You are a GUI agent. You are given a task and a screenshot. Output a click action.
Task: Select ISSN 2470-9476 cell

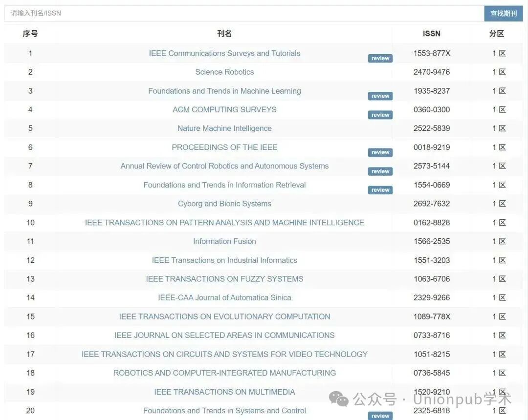pyautogui.click(x=432, y=72)
